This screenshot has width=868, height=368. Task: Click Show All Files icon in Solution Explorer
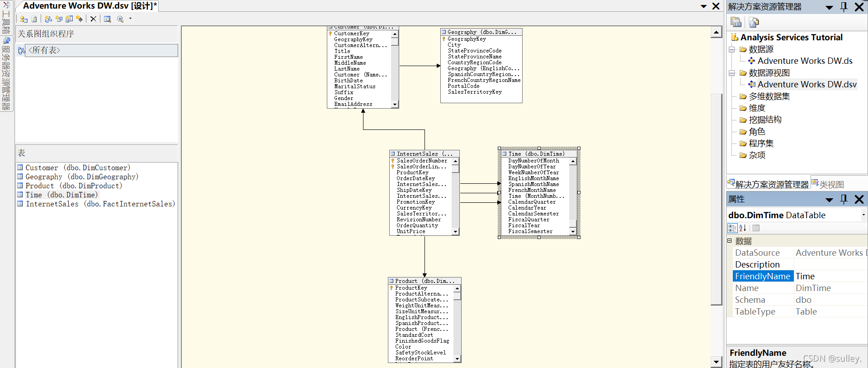(x=754, y=22)
